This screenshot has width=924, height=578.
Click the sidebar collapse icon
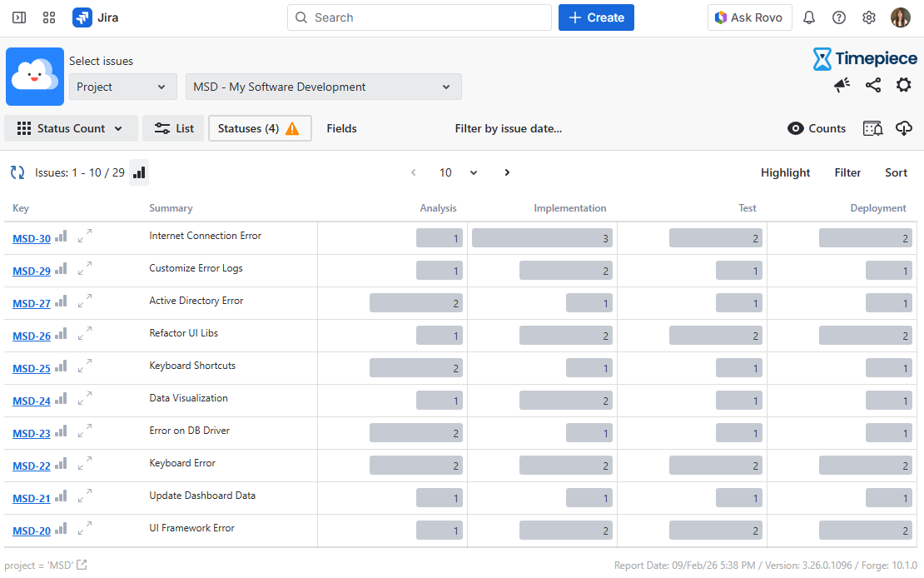coord(19,17)
